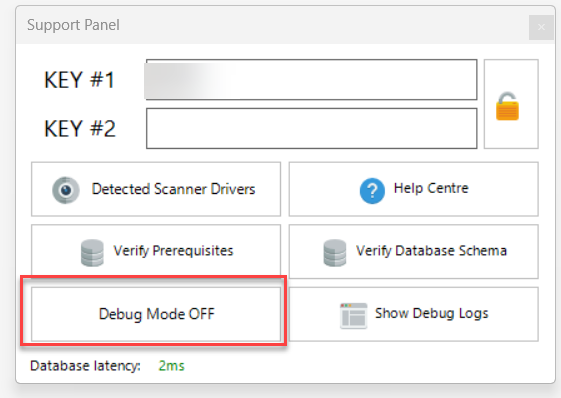Run Verify Prerequisites

click(x=156, y=251)
